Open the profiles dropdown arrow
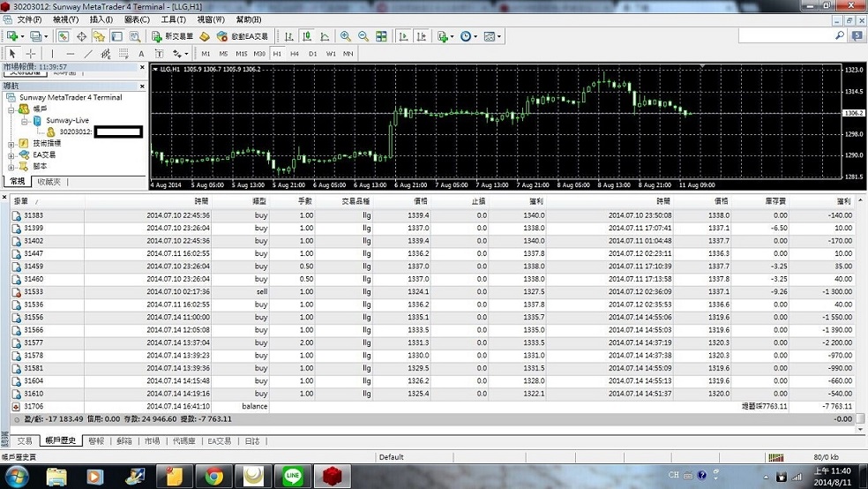Image resolution: width=868 pixels, height=489 pixels. pyautogui.click(x=46, y=36)
